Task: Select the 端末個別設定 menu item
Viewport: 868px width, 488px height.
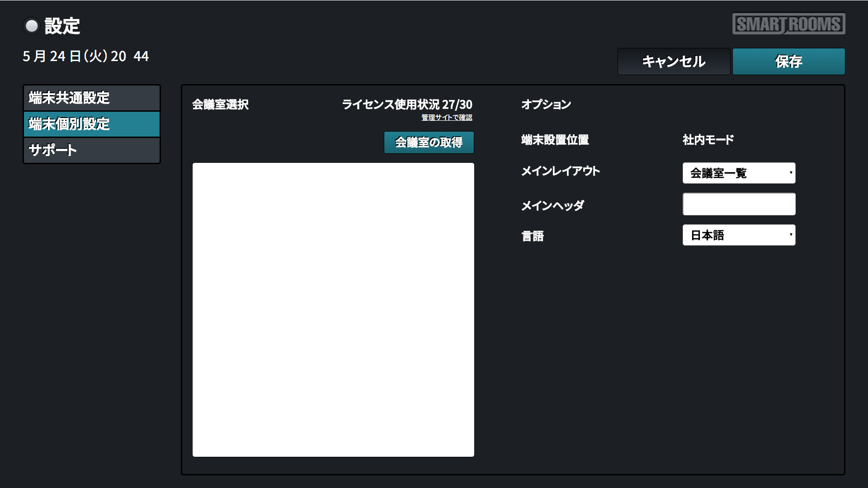Action: point(92,124)
